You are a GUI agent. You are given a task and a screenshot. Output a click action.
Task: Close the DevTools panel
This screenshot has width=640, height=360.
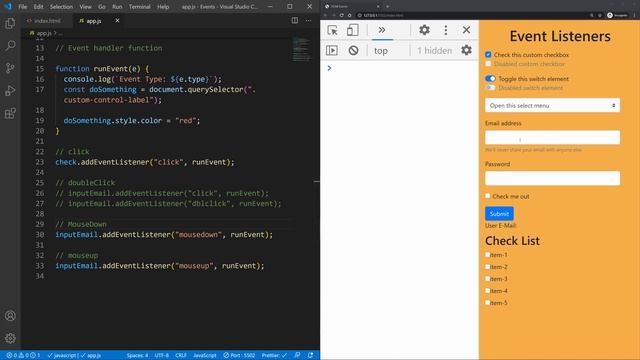click(466, 30)
